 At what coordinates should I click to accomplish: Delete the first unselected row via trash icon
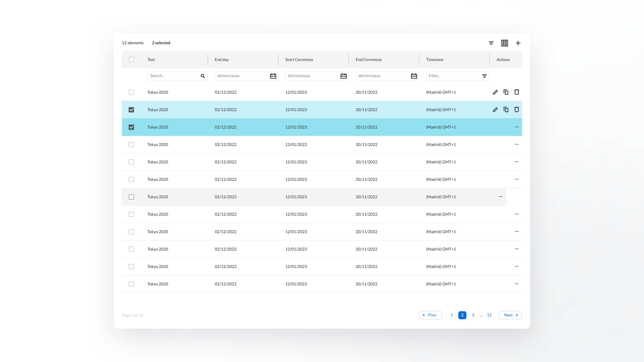pos(517,92)
